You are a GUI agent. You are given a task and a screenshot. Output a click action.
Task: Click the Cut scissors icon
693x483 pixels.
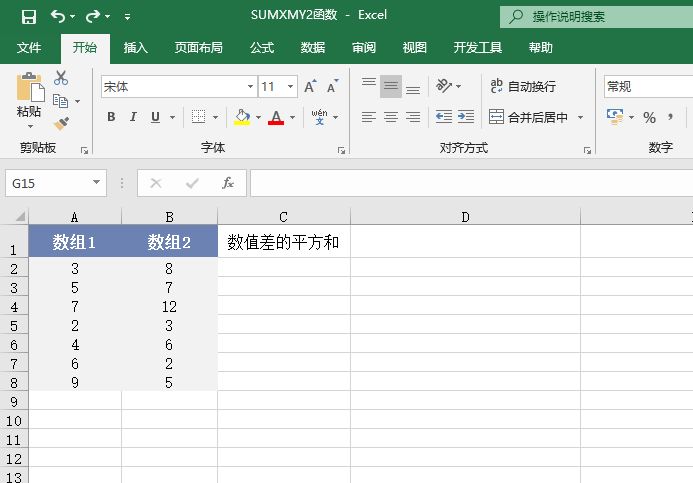[x=61, y=78]
